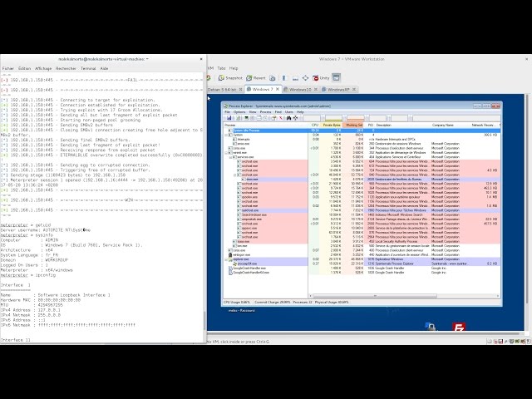Sort by the Company Name column header

(451, 126)
